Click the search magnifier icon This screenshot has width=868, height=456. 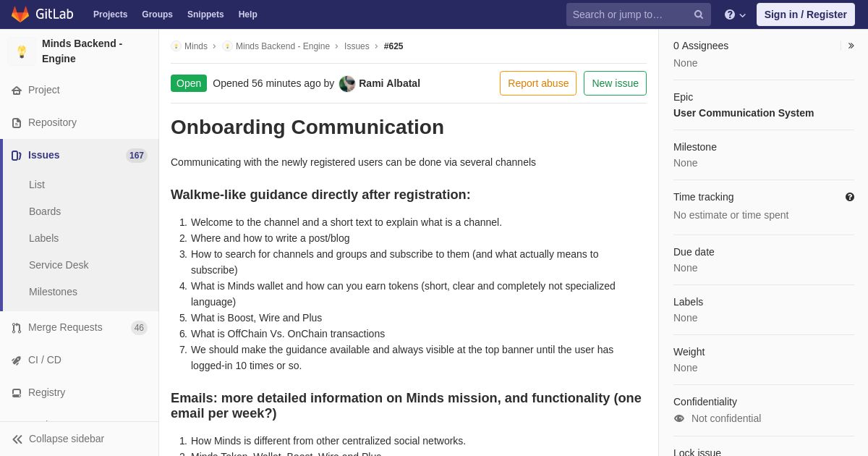pyautogui.click(x=699, y=14)
